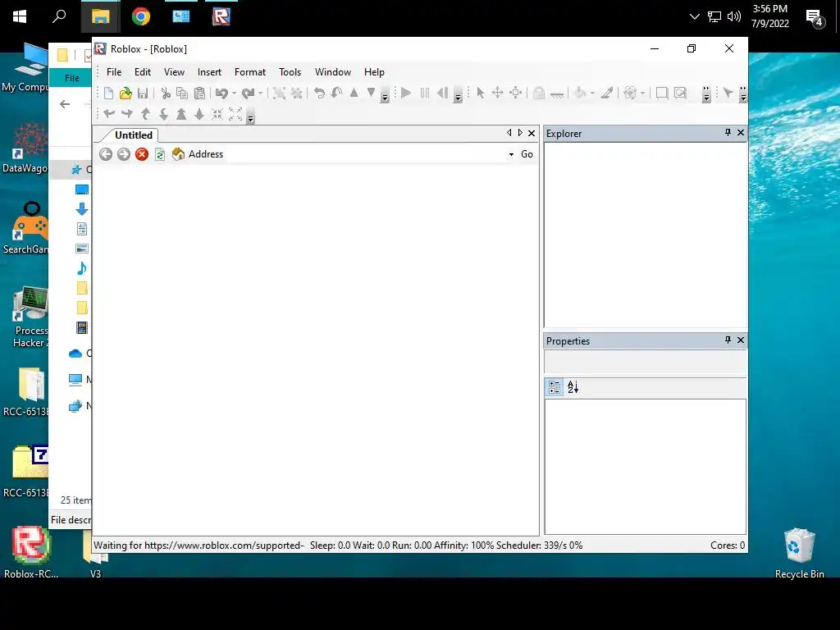
Task: Reset simulation with rewind icon
Action: pos(442,94)
